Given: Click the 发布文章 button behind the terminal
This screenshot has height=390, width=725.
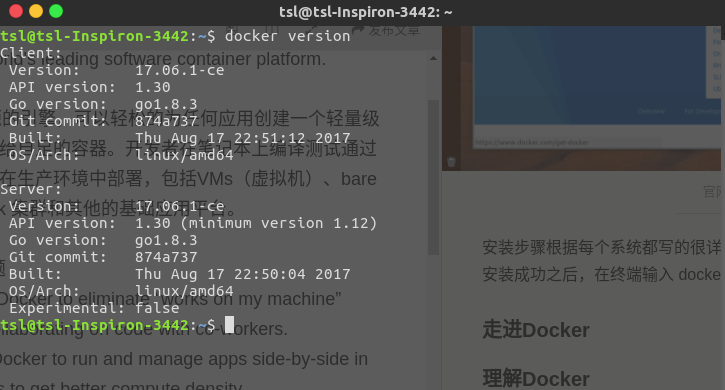Looking at the screenshot, I should point(394,31).
